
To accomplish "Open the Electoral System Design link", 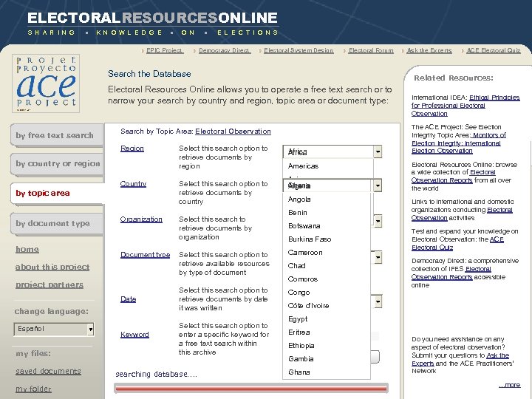I will click(299, 50).
